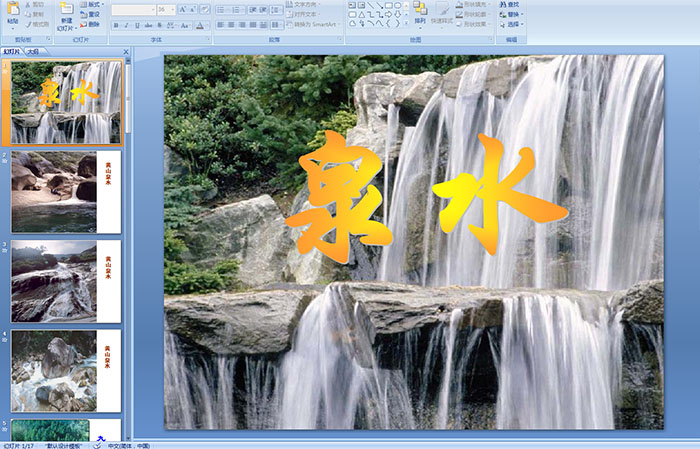700x449 pixels.
Task: Click the Change Case (Aa) icon
Action: 184,25
